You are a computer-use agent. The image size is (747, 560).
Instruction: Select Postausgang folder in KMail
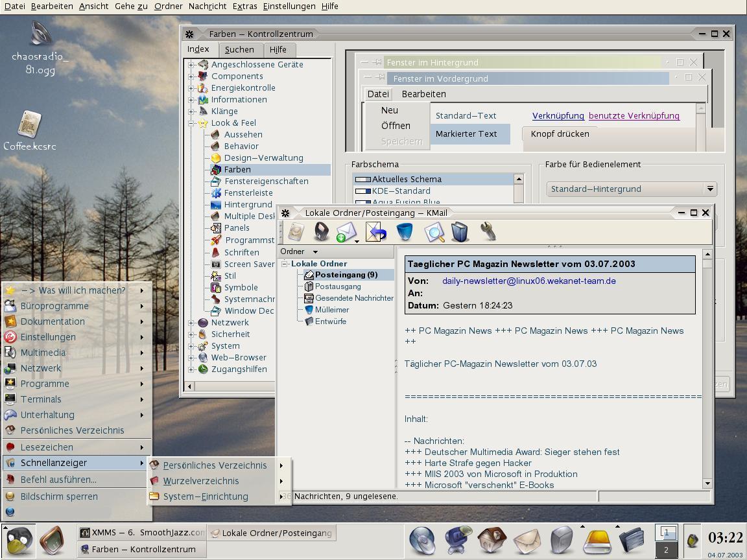(x=338, y=286)
